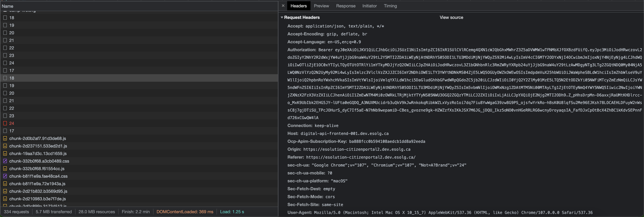The height and width of the screenshot is (217, 644).
Task: Click JS icon of chunk-2d0b2af7.91d3de68.js
Action: click(x=5, y=138)
